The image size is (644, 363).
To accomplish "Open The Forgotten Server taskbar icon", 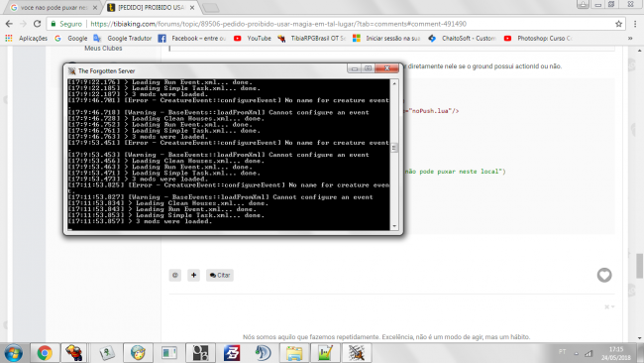I will [357, 353].
